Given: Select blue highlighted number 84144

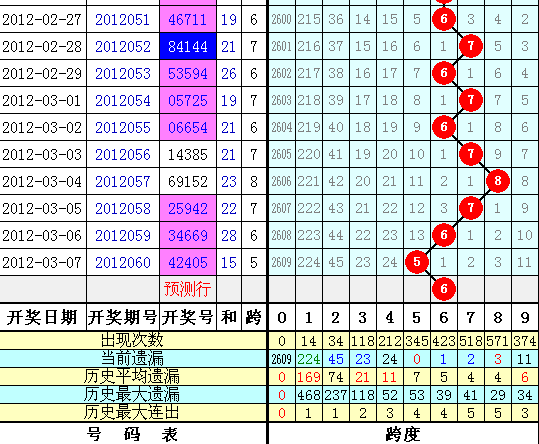Looking at the screenshot, I should coord(188,46).
